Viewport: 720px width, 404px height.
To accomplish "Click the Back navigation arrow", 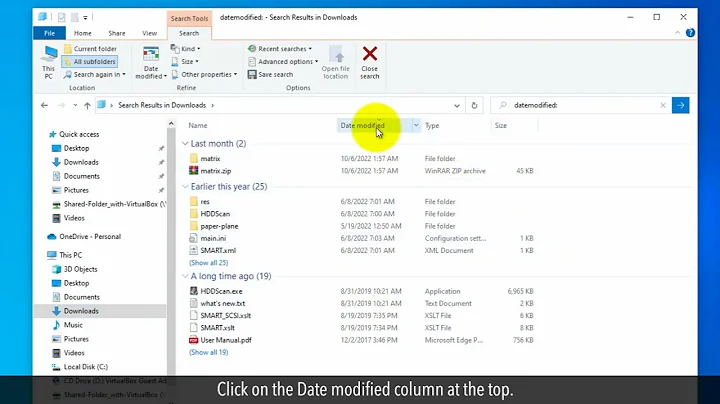I will 44,106.
